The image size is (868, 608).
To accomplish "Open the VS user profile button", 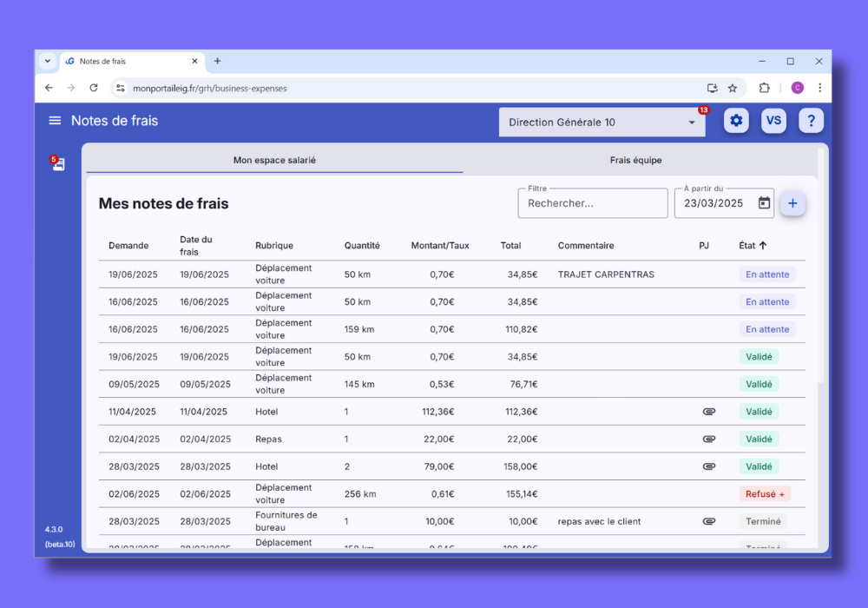I will point(773,121).
